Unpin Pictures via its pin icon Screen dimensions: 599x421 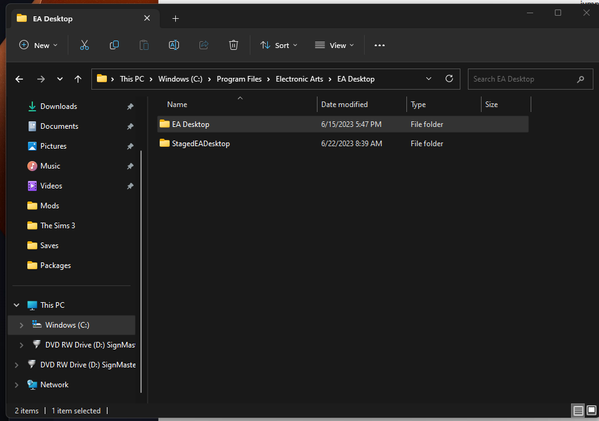point(130,146)
